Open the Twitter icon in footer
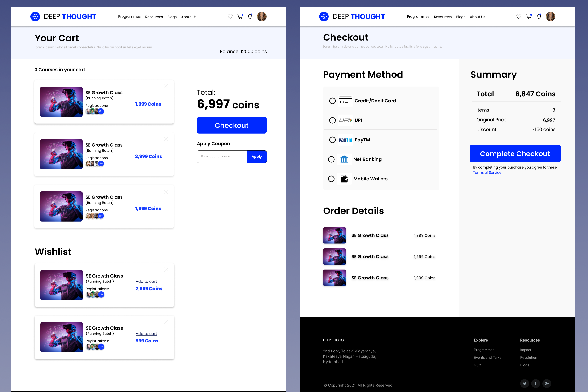Screen dimensions: 588x392 [x=525, y=384]
